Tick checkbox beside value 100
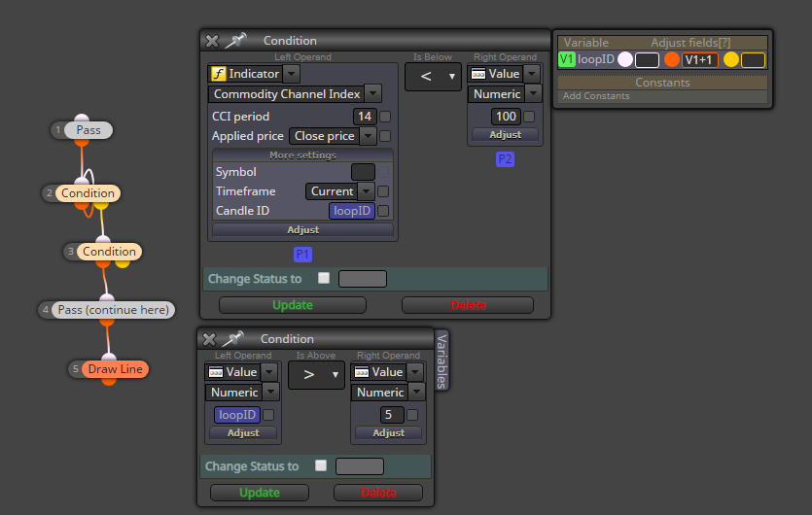 click(529, 117)
